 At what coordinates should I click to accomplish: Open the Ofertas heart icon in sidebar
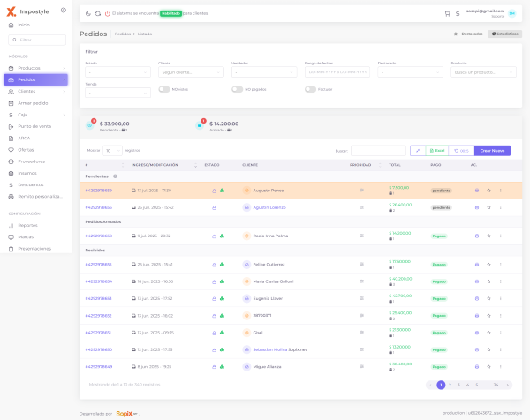tap(11, 149)
